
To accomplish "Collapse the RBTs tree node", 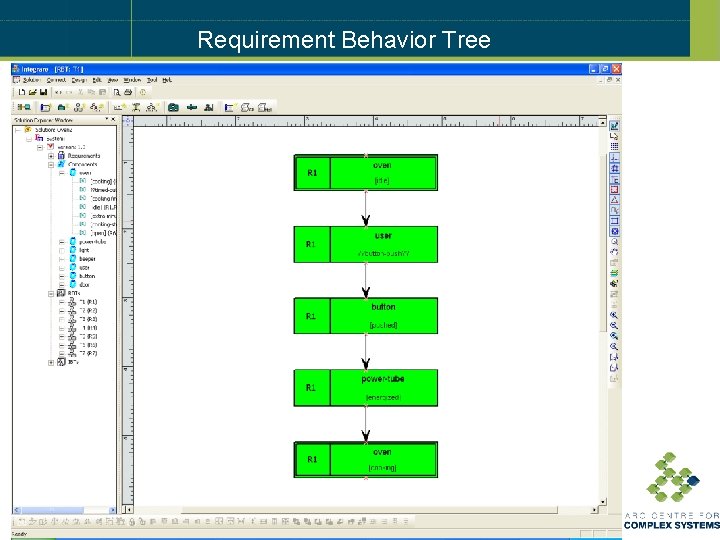I will click(x=51, y=293).
